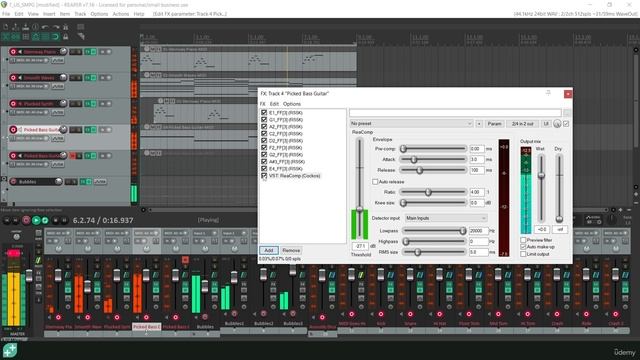Unmute the fifth track's red mute button
Image resolution: width=640 pixels, height=360 pixels.
(73, 156)
